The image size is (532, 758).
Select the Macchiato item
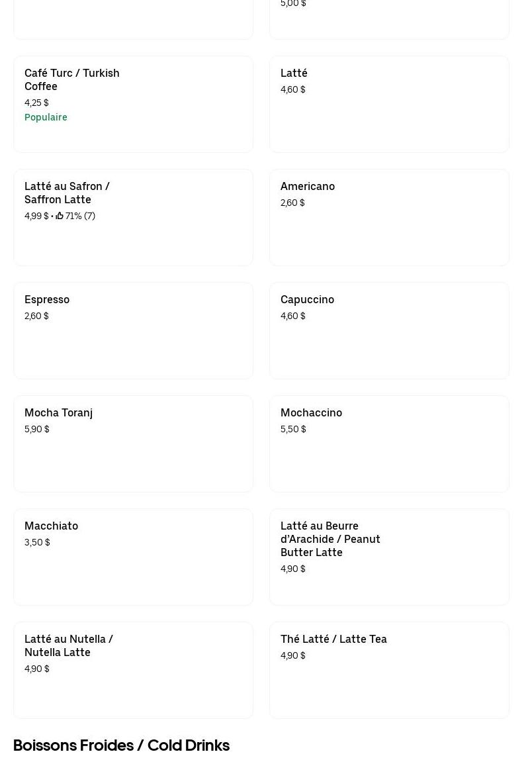click(133, 557)
